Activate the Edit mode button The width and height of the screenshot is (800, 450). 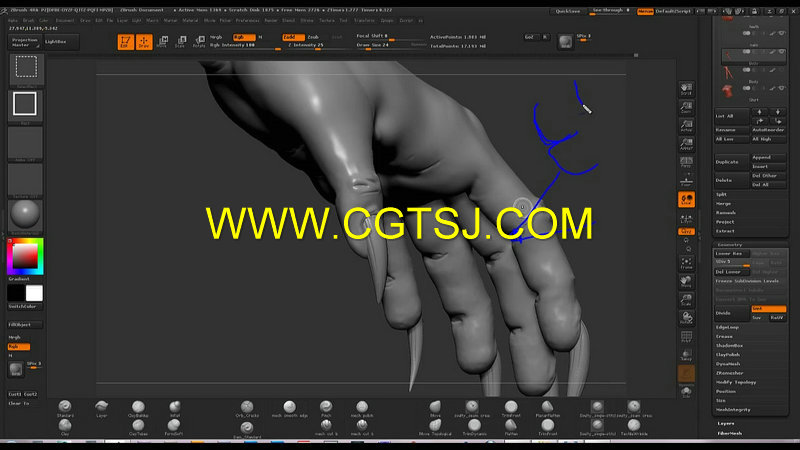(x=126, y=42)
